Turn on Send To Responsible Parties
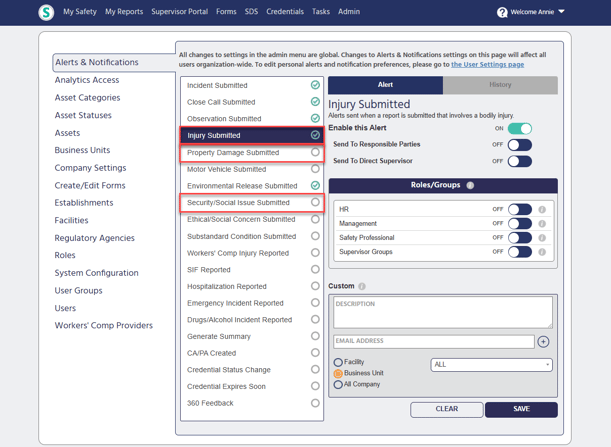This screenshot has height=447, width=611. (x=519, y=145)
